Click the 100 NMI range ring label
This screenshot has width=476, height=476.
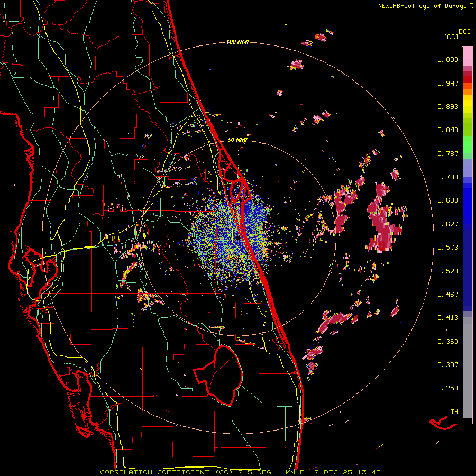pos(237,42)
